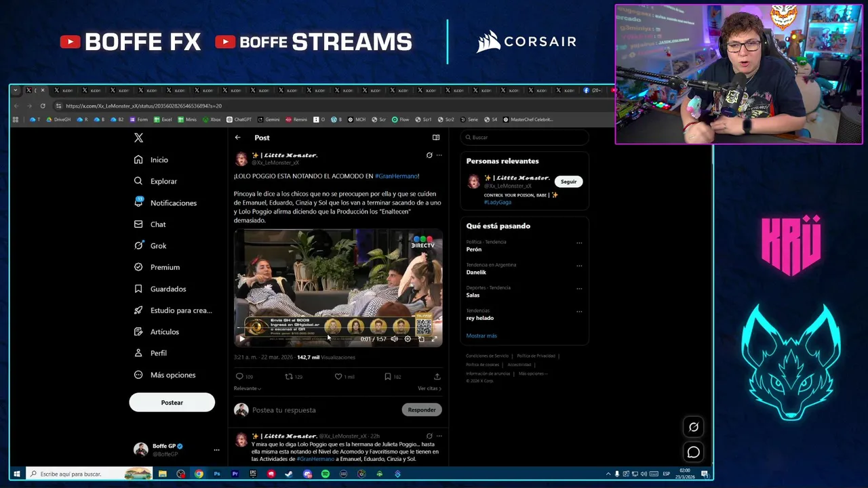Open the Xbox bookmark
Image resolution: width=868 pixels, height=488 pixels.
[x=212, y=119]
